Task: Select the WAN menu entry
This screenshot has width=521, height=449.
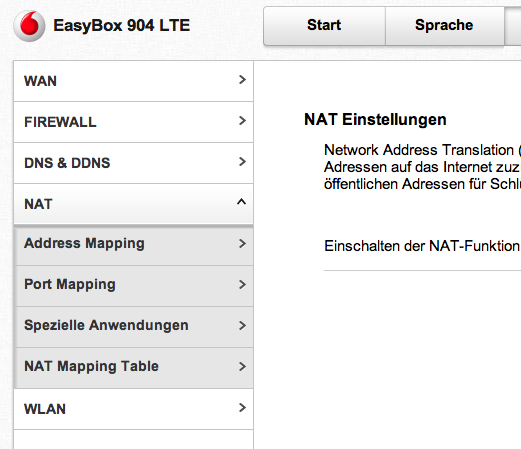Action: pos(133,81)
